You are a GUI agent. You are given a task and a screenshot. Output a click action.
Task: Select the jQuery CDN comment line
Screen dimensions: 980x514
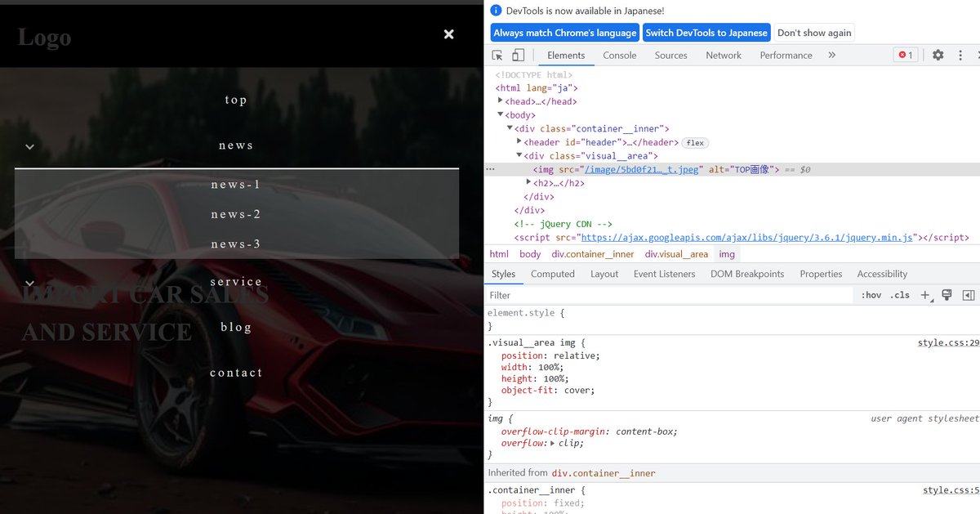pos(563,224)
